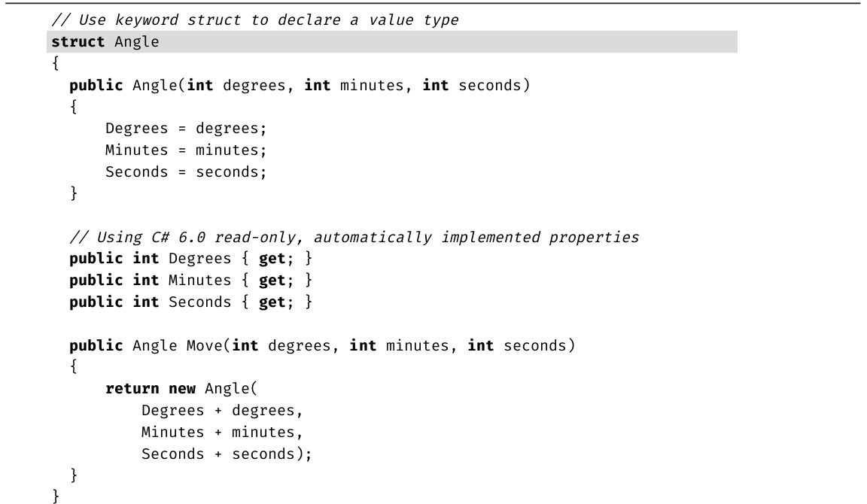867x504 pixels.
Task: Select the Angle name in the highlighted struct declaration
Action: click(x=137, y=42)
